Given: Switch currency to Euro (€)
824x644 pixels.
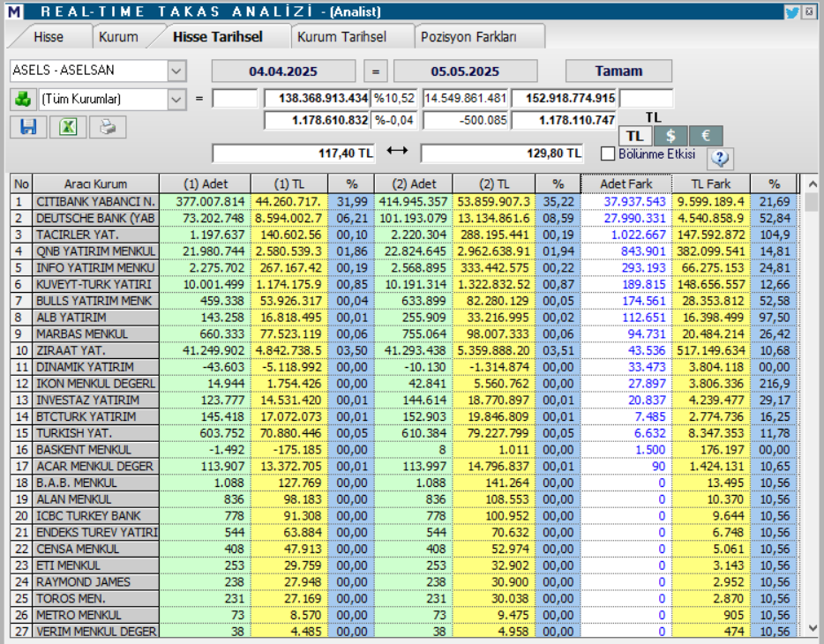Looking at the screenshot, I should coord(706,136).
